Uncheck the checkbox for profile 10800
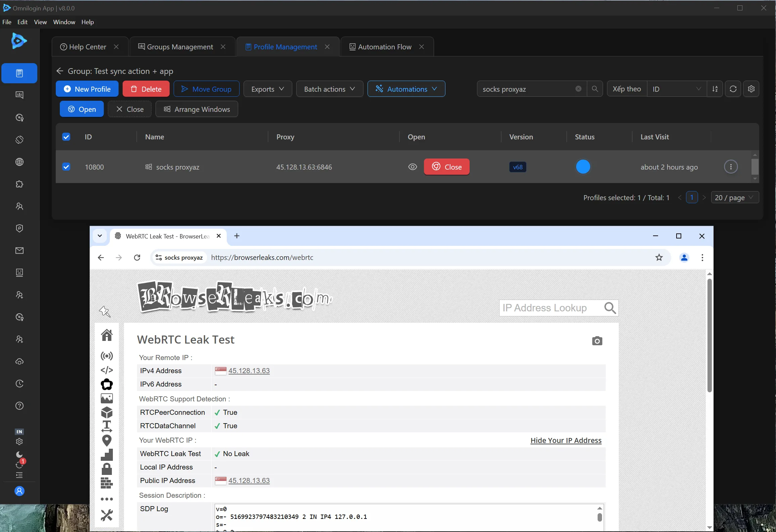This screenshot has width=776, height=532. [x=66, y=167]
